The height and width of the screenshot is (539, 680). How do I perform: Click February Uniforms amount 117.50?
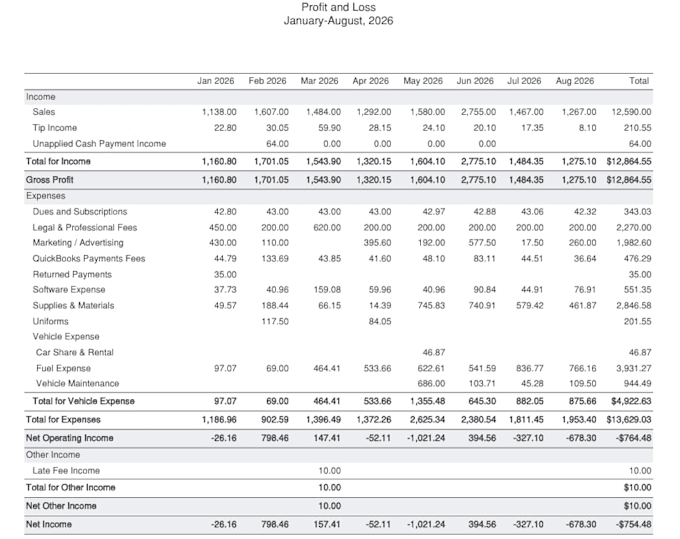point(275,321)
